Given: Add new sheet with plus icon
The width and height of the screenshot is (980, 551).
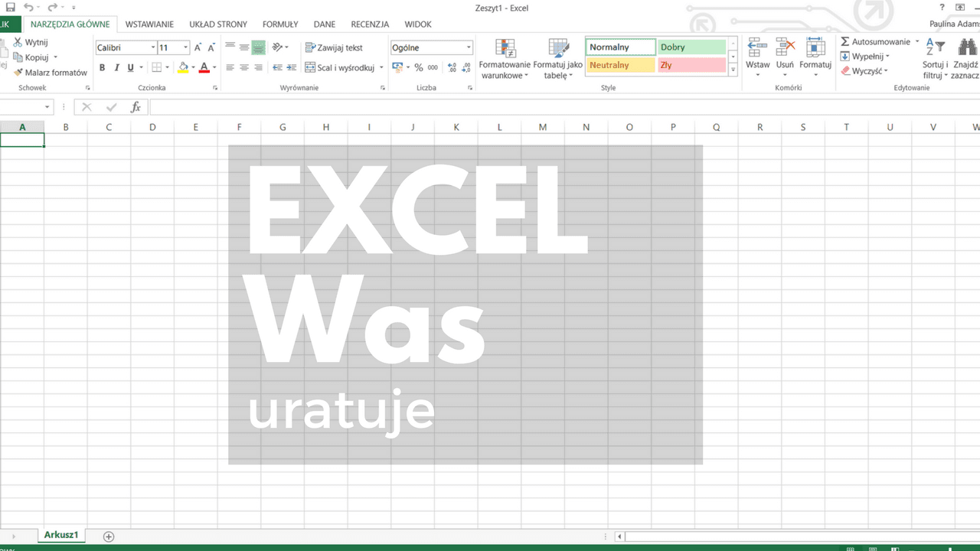Looking at the screenshot, I should tap(109, 536).
